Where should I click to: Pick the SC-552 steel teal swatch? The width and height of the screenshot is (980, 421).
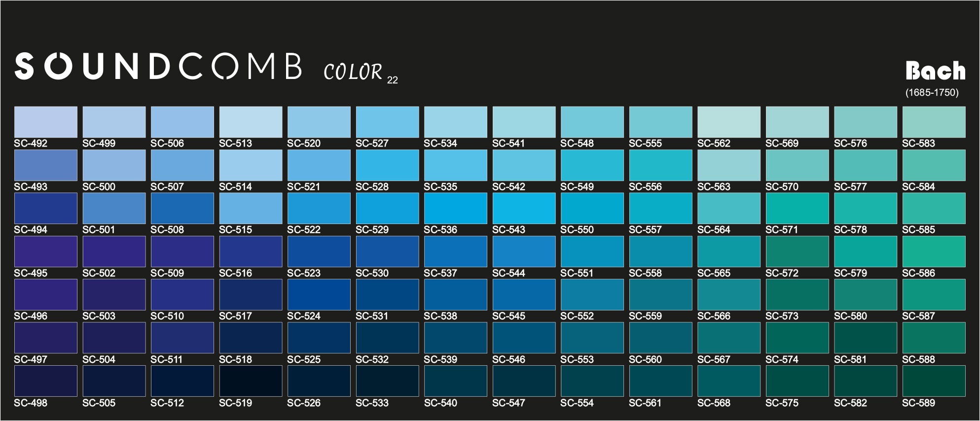(592, 295)
